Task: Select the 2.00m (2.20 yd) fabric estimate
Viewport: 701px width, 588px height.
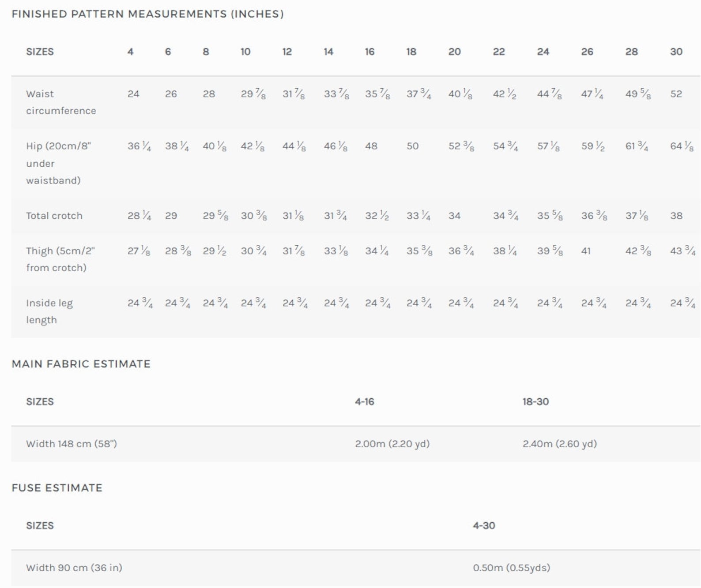Action: coord(392,444)
